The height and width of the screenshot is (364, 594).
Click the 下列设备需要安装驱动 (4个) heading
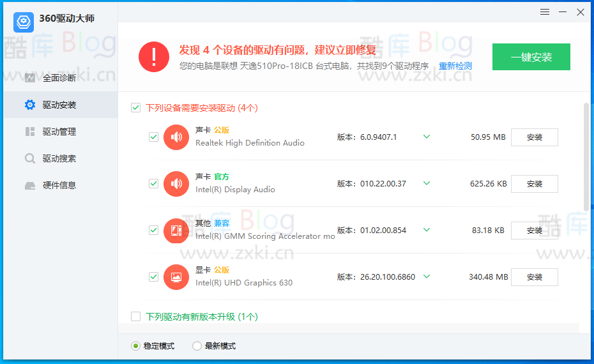202,108
